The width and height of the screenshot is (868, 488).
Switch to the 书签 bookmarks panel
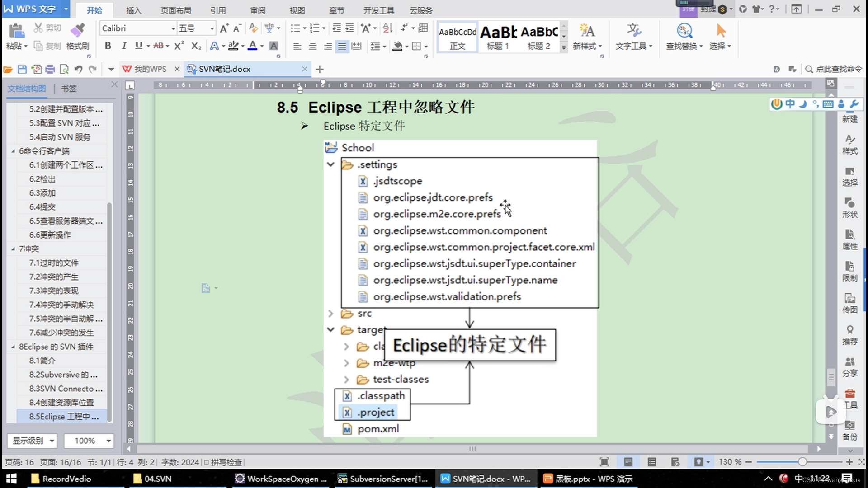(69, 89)
